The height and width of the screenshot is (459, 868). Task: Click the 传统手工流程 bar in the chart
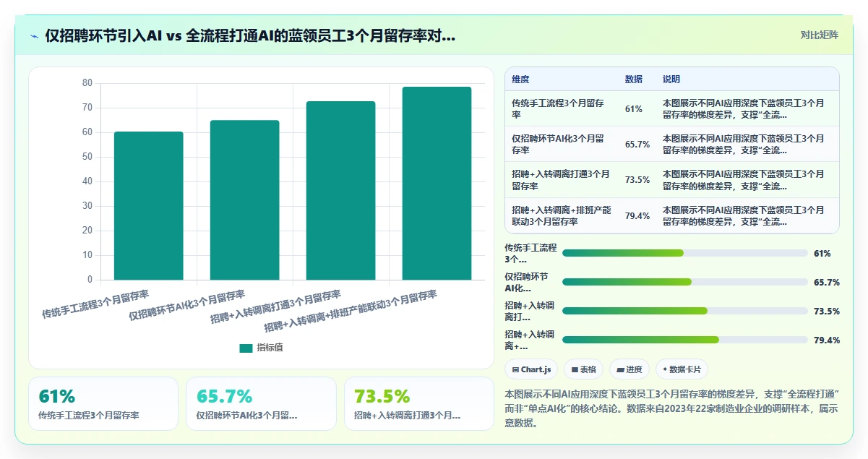(149, 205)
